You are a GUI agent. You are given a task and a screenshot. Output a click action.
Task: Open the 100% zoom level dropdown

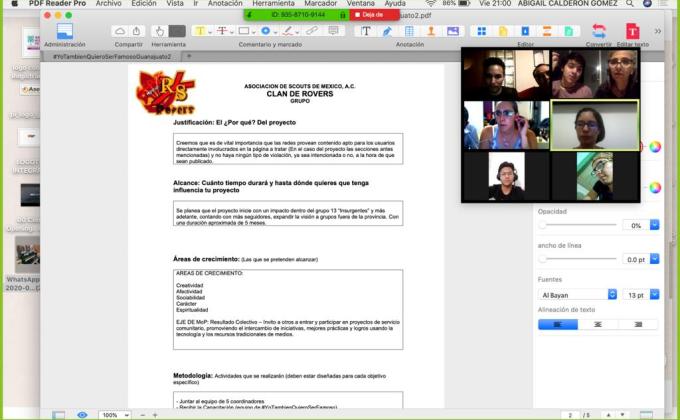pyautogui.click(x=114, y=415)
